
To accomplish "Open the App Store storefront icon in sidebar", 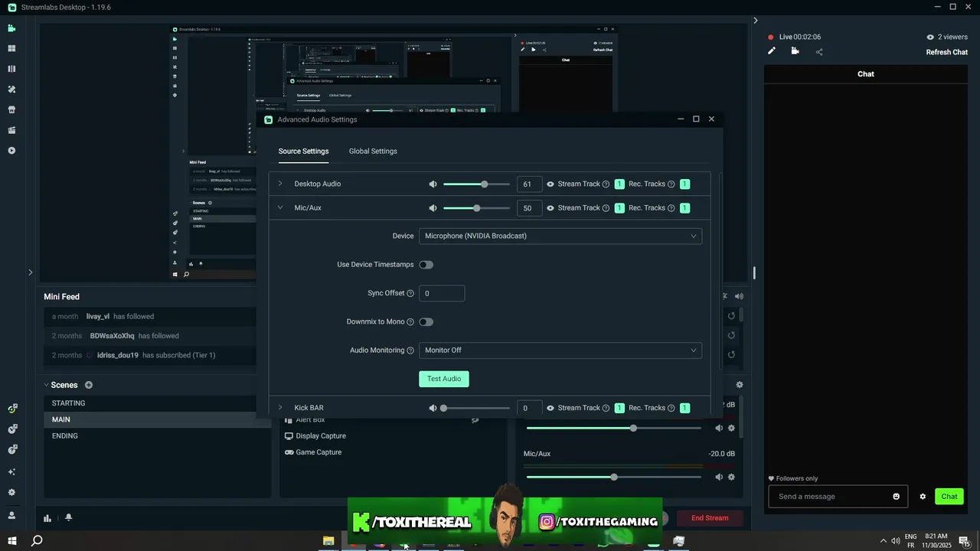I will (x=11, y=109).
